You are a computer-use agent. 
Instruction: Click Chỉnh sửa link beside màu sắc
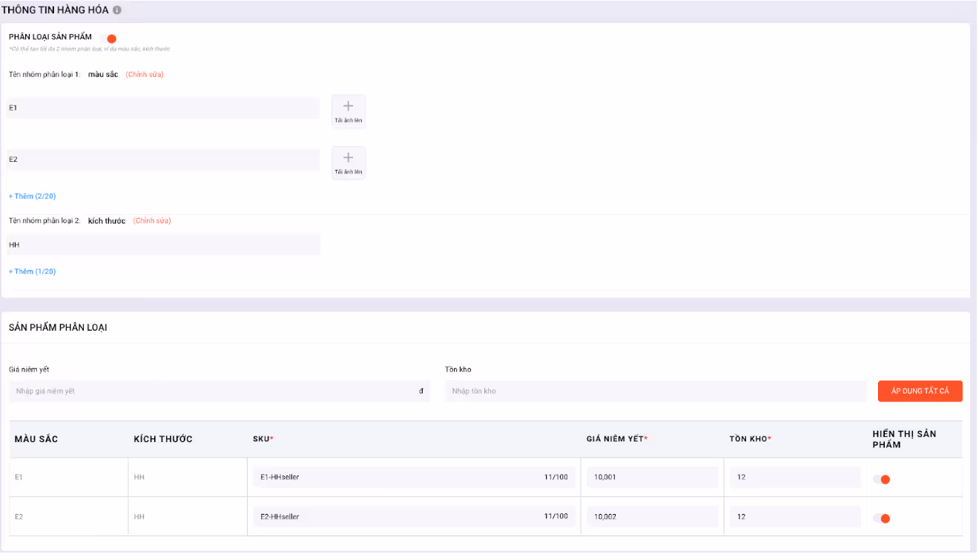click(145, 75)
